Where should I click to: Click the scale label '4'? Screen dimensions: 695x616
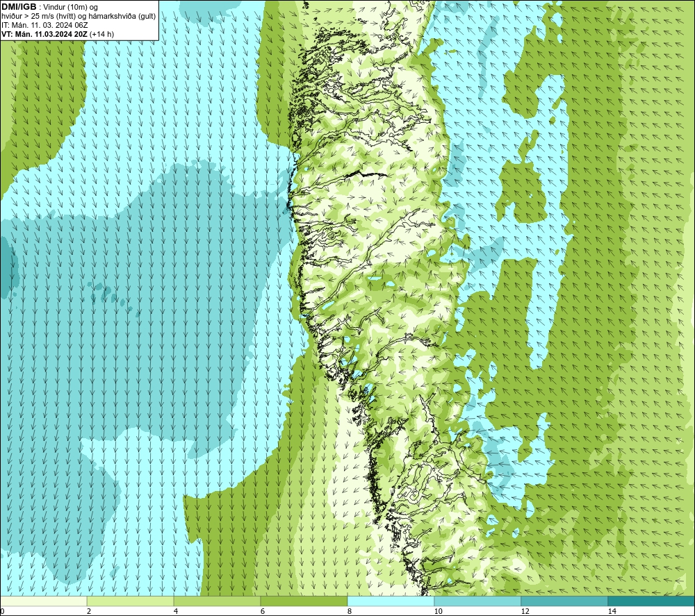coord(176,611)
